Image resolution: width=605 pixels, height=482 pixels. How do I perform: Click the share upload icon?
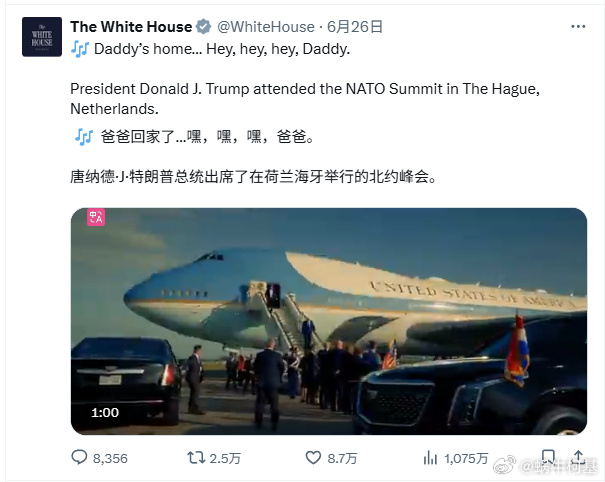pyautogui.click(x=578, y=457)
